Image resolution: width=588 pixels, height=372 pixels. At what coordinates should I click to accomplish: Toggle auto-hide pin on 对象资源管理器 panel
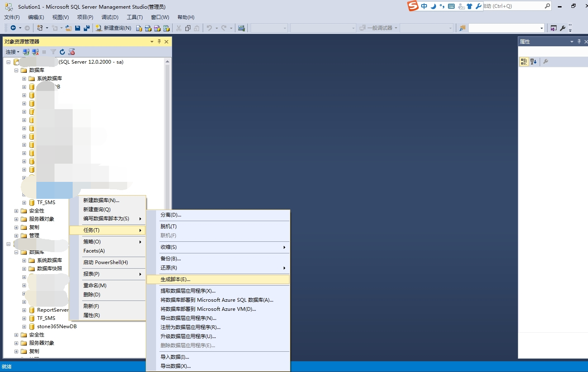159,41
